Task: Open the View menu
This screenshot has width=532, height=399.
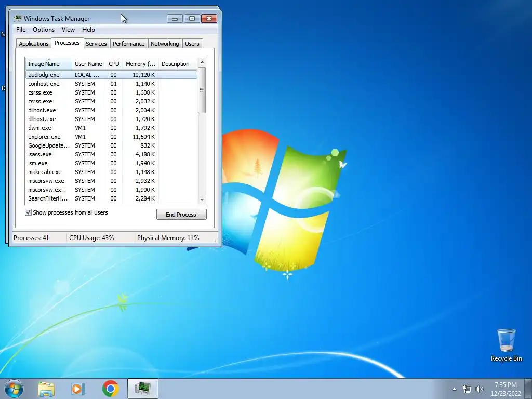Action: pos(68,30)
